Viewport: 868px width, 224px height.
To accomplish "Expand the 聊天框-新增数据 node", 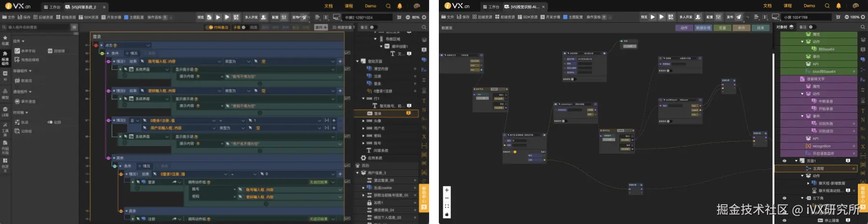I will pyautogui.click(x=809, y=183).
